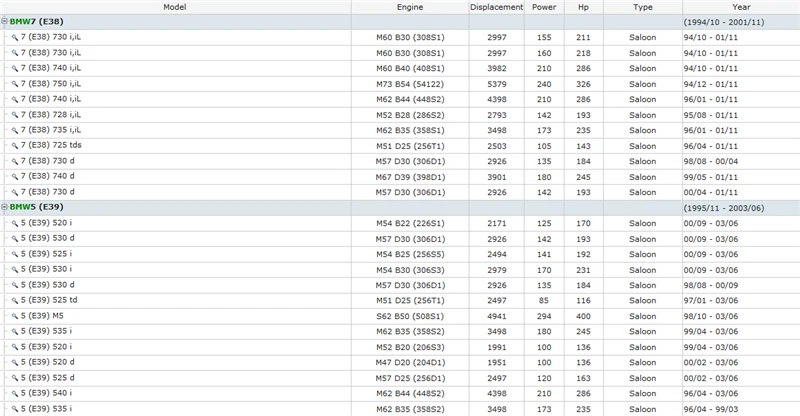Click magnifier icon for 730 i,iL 155 power row
This screenshot has width=800, height=416.
tap(15, 38)
